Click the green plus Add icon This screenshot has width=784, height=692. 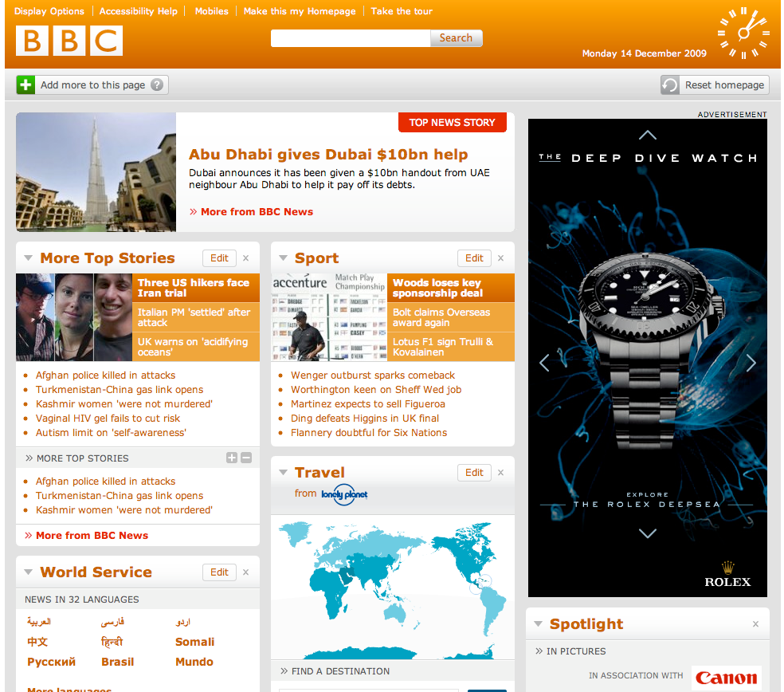click(25, 85)
